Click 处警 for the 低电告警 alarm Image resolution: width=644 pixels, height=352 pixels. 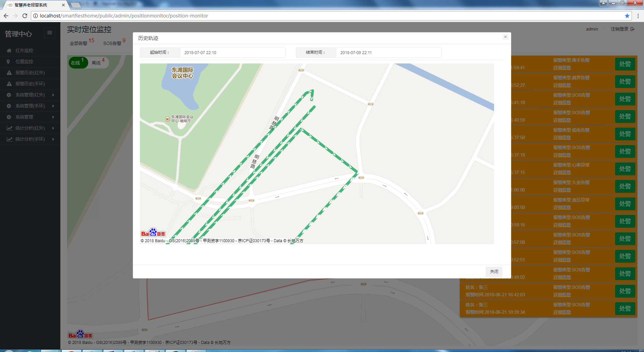(625, 134)
